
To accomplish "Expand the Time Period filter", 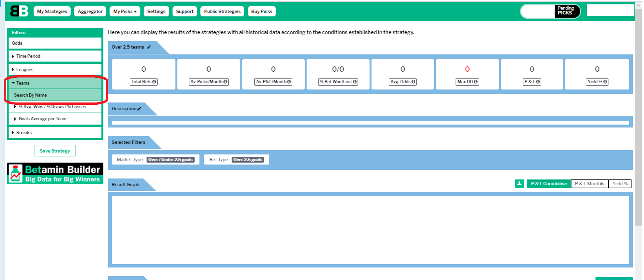I will [x=55, y=56].
